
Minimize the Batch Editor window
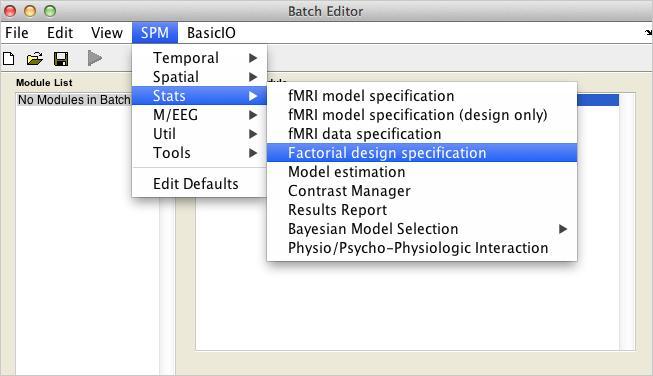30,11
